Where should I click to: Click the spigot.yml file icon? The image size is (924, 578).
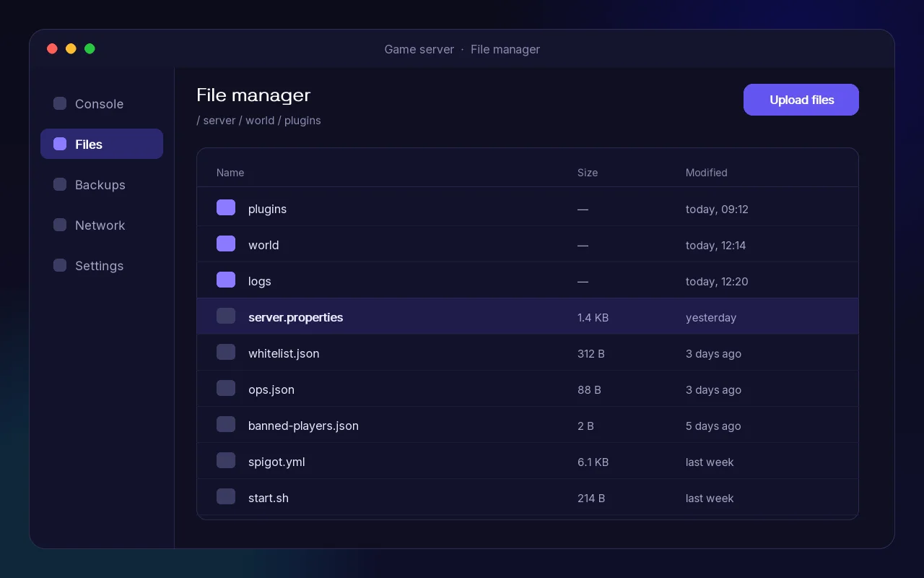pyautogui.click(x=226, y=460)
